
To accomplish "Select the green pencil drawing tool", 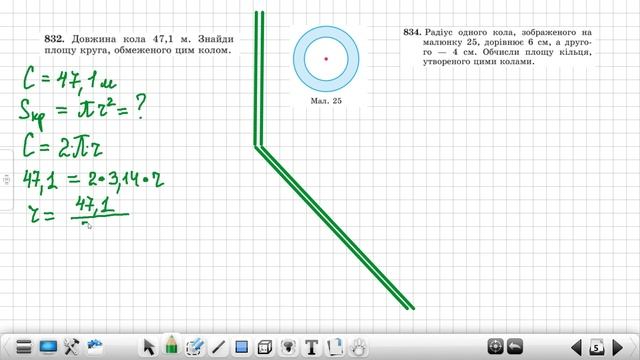I will [x=171, y=345].
